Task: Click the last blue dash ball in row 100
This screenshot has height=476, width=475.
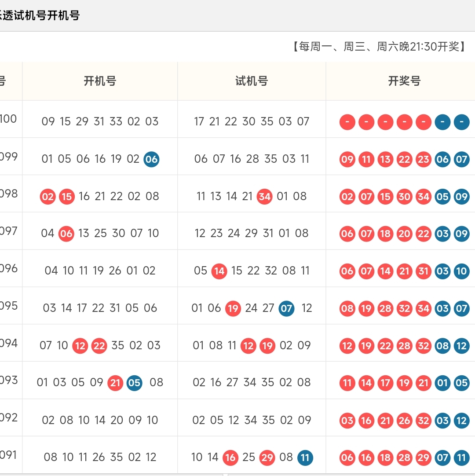Action: [462, 122]
